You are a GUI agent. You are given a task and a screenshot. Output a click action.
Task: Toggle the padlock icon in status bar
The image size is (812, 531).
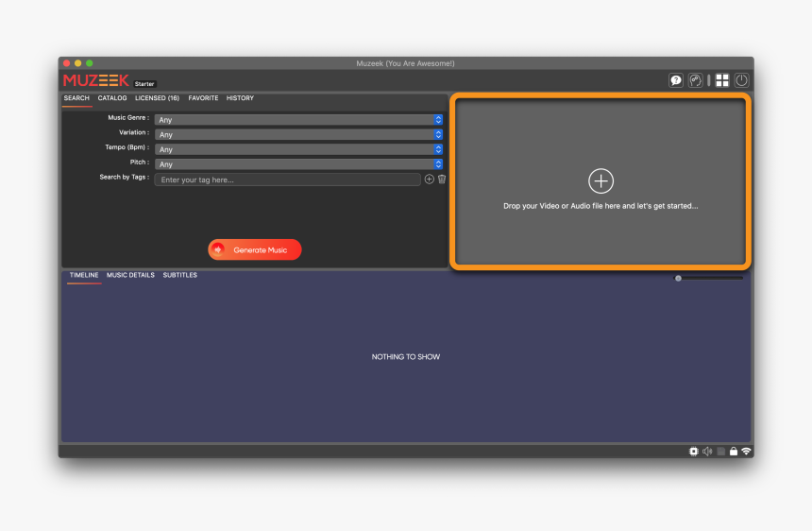733,452
